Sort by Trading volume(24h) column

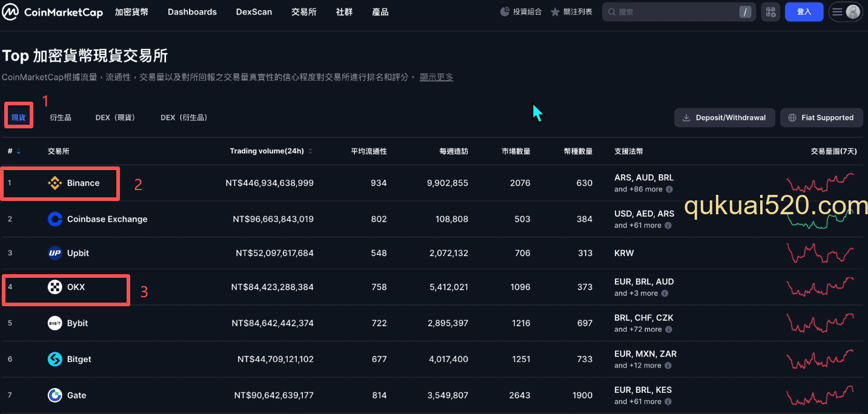click(271, 151)
